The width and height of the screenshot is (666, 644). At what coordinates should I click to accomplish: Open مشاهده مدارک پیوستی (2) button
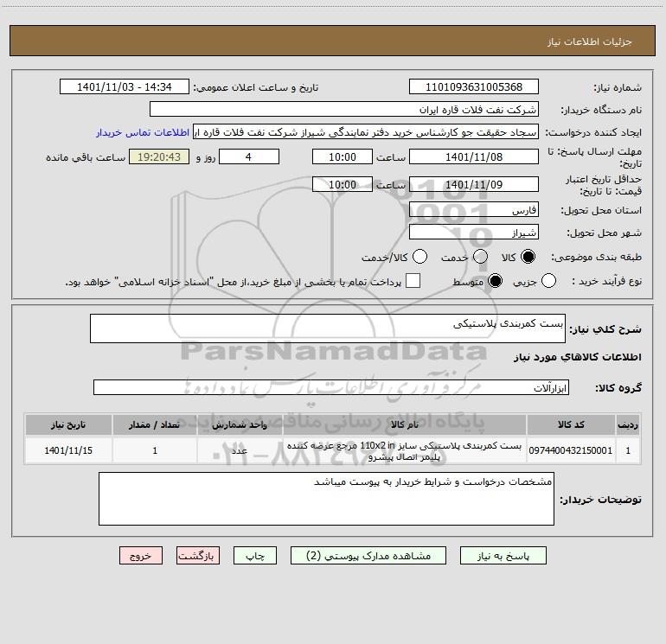click(x=368, y=556)
